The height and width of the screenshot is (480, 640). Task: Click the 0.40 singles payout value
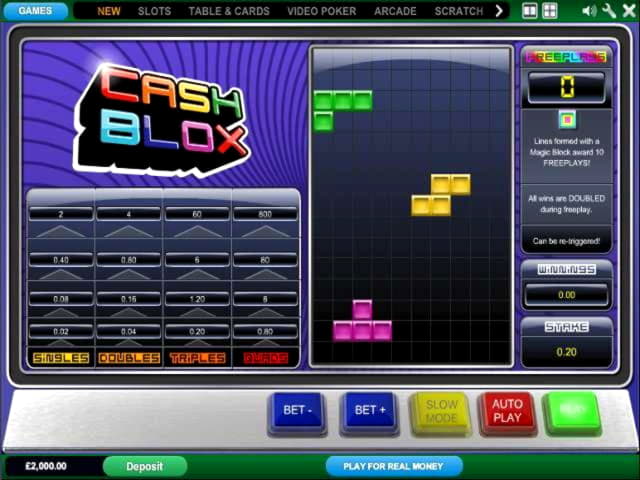pos(61,260)
